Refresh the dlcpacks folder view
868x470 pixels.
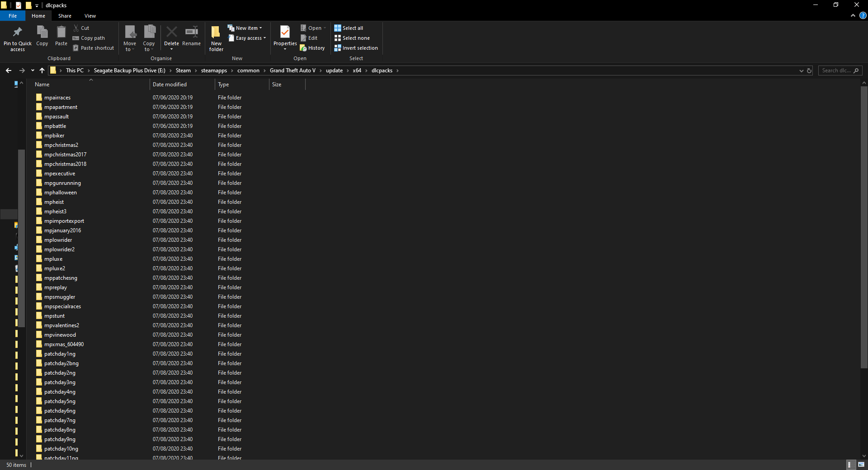tap(809, 70)
